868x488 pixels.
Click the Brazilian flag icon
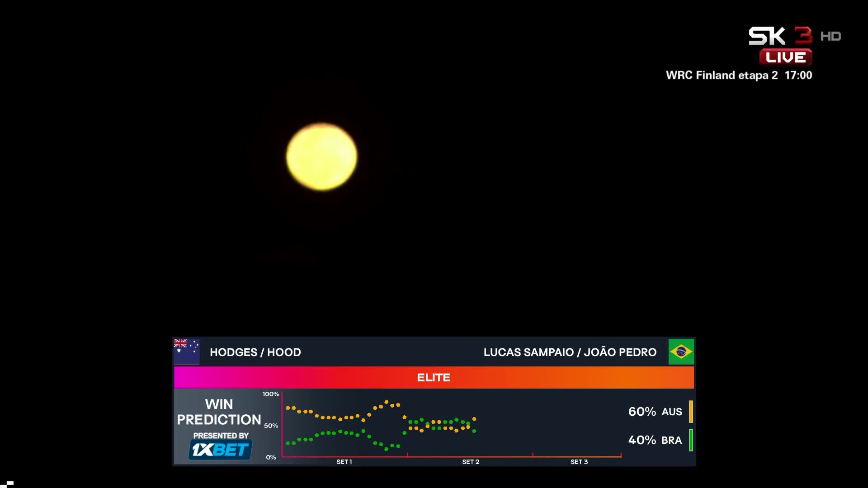[681, 352]
